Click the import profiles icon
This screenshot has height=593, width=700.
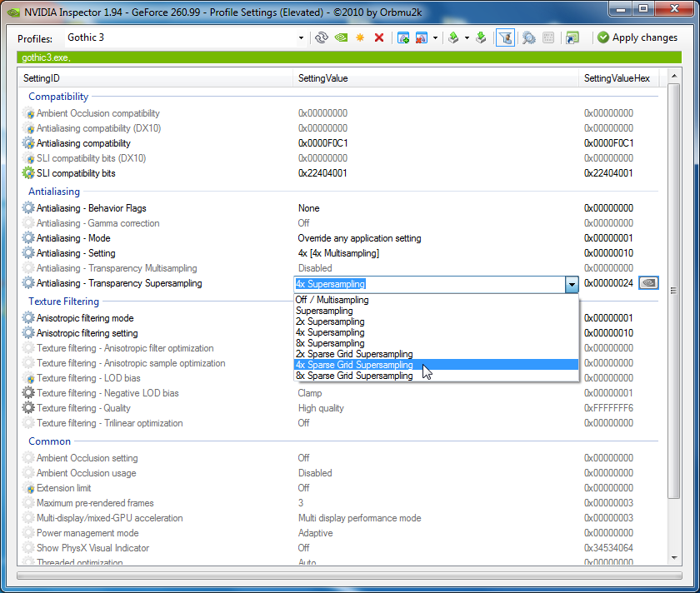click(x=481, y=37)
